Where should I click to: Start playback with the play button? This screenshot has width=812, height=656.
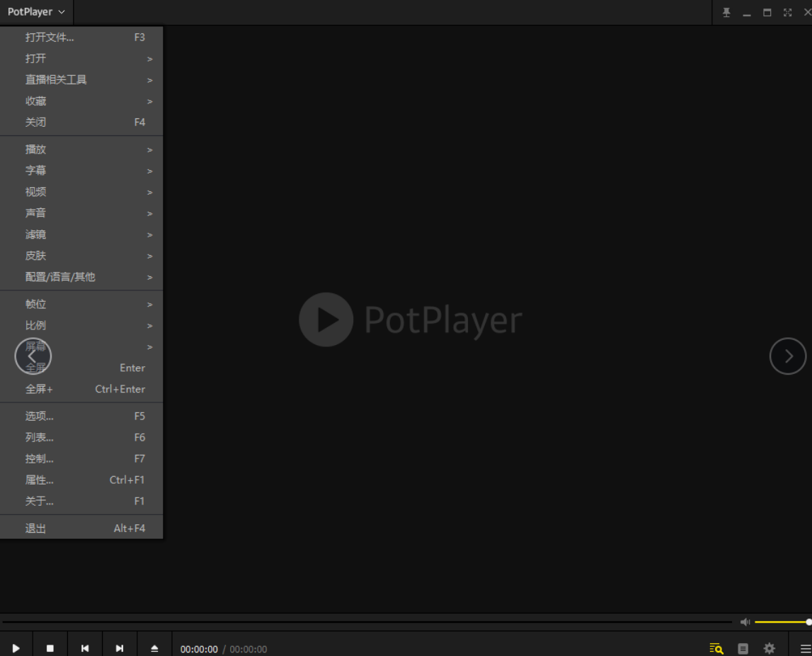(16, 647)
